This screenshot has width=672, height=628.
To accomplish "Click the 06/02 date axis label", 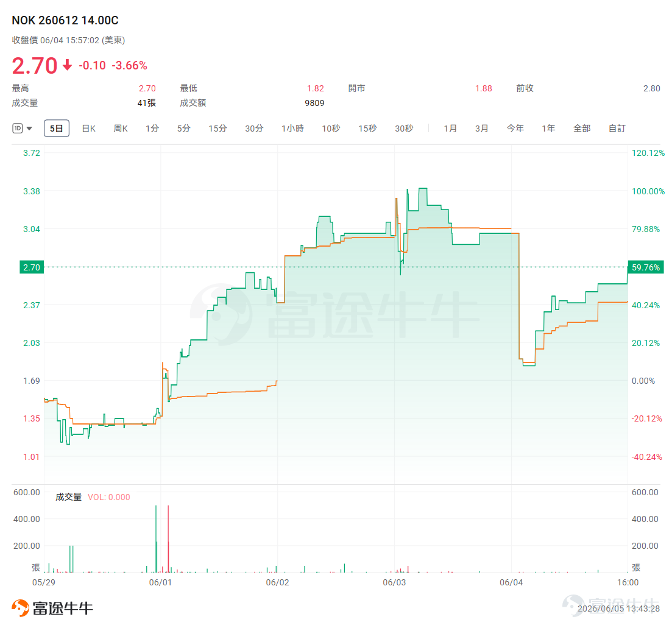I will [x=277, y=582].
